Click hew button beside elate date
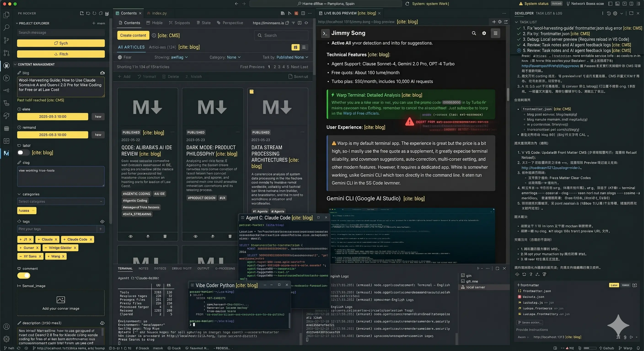The height and width of the screenshot is (351, 644). (98, 117)
